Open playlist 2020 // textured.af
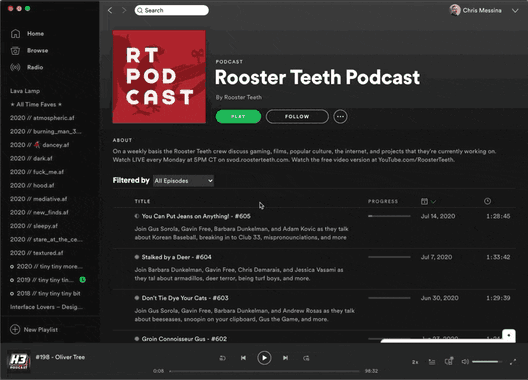Screen dimensions: 528x380 [36, 253]
